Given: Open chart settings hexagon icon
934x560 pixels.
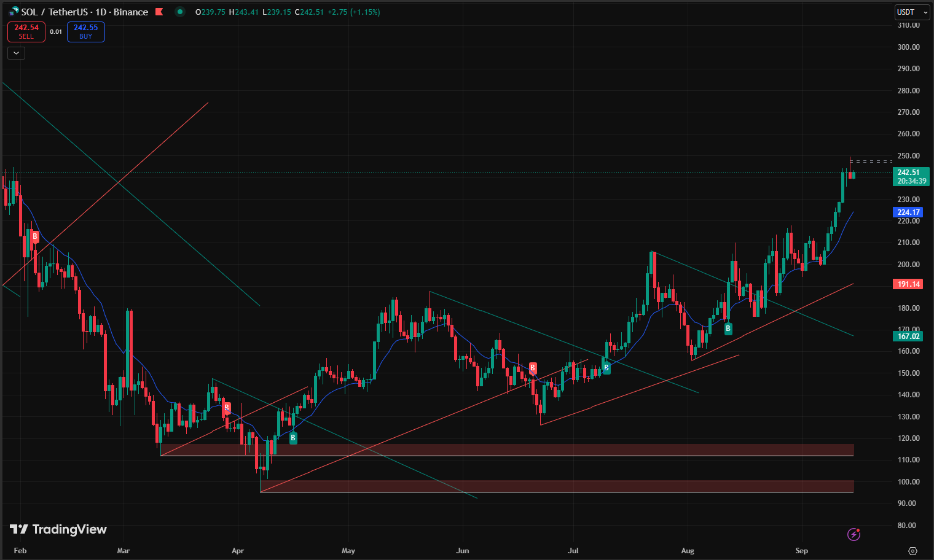Looking at the screenshot, I should [912, 551].
